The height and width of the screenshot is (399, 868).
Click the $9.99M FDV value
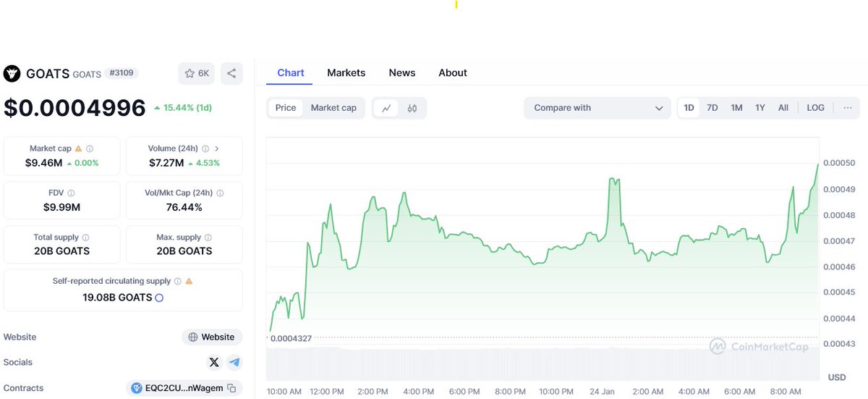[x=61, y=207]
